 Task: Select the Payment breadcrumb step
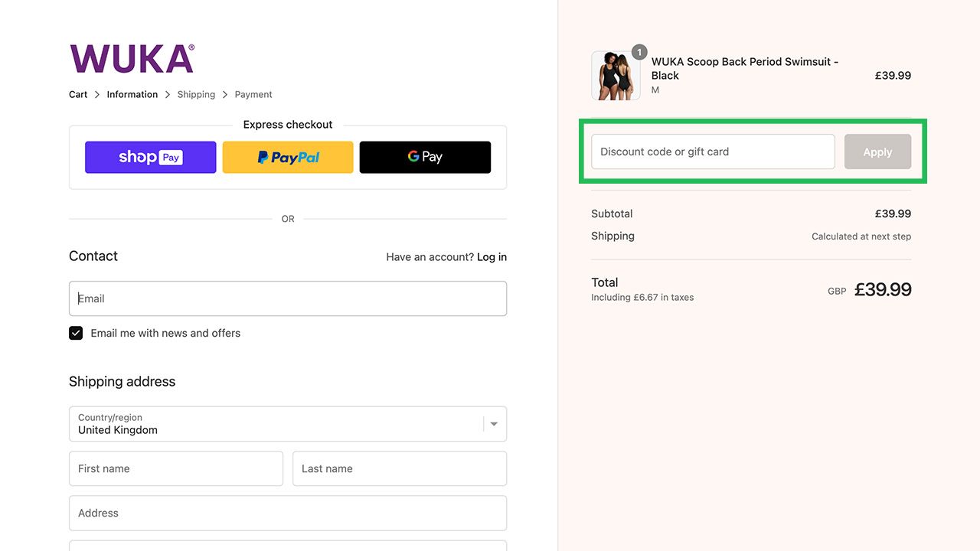(x=253, y=94)
